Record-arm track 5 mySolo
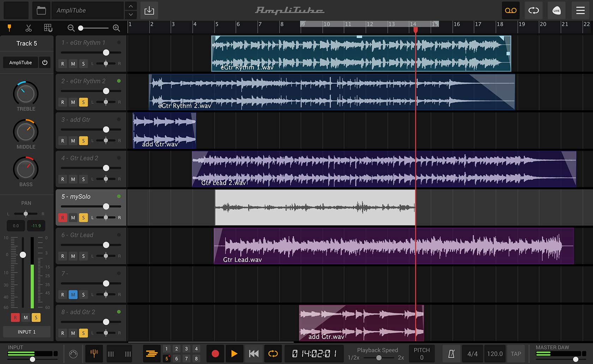The height and width of the screenshot is (364, 593). coord(62,218)
